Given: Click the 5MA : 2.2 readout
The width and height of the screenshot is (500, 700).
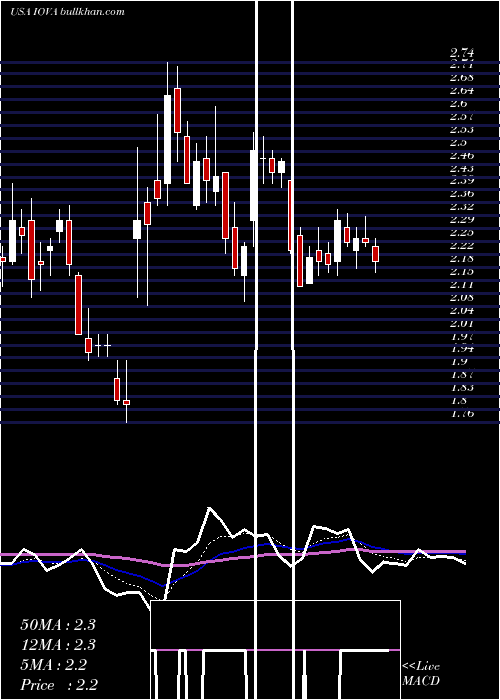Looking at the screenshot, I should (54, 665).
